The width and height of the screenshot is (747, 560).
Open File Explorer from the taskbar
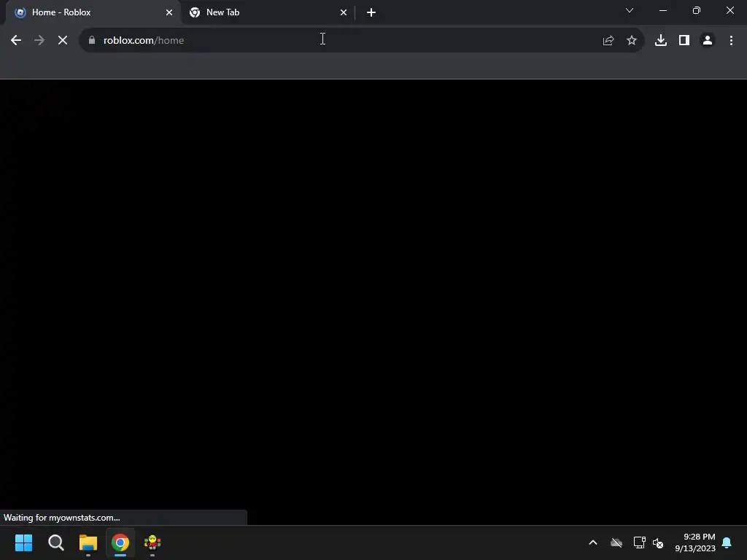click(88, 542)
